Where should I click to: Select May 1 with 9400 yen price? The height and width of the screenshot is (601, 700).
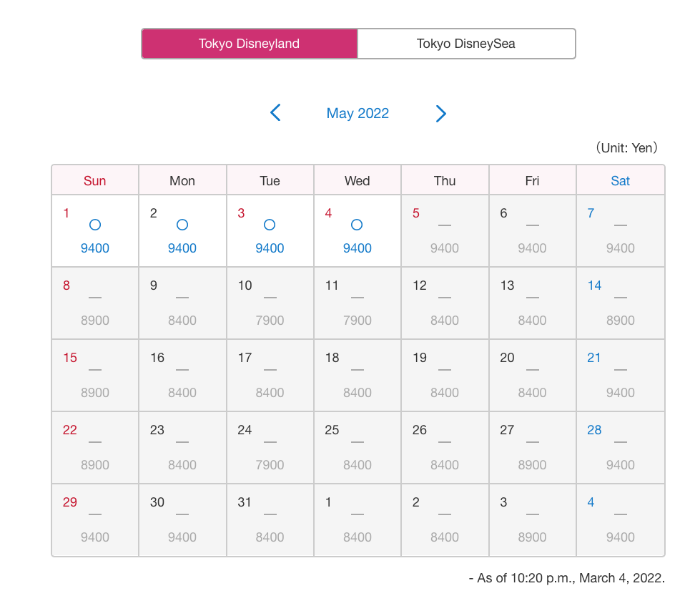(95, 231)
